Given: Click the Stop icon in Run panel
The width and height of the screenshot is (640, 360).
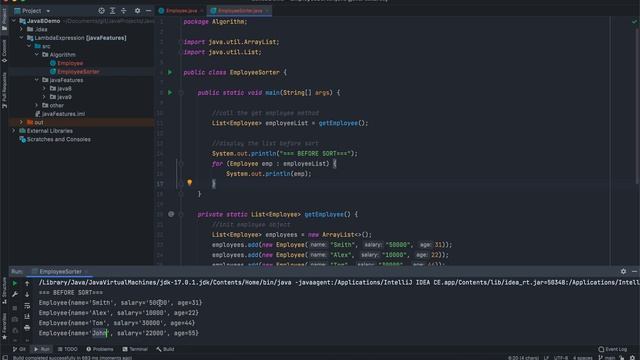Looking at the screenshot, I should [15, 308].
